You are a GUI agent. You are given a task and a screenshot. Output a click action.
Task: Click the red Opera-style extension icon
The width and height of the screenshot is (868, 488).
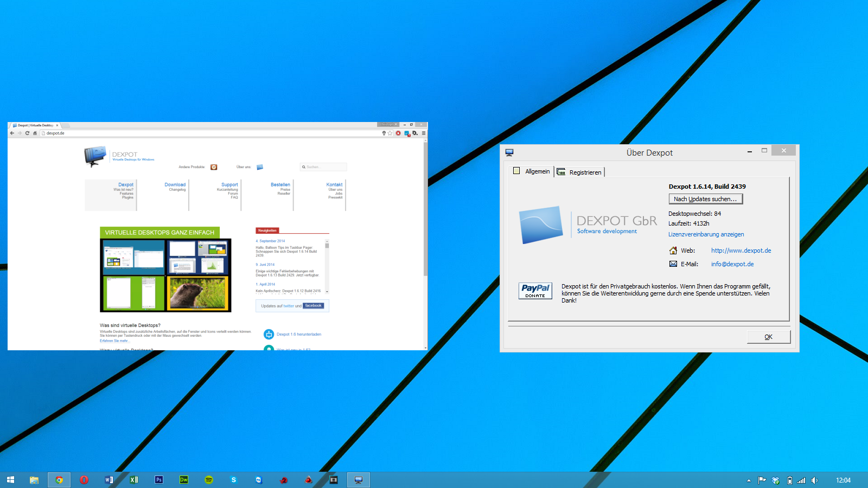398,133
